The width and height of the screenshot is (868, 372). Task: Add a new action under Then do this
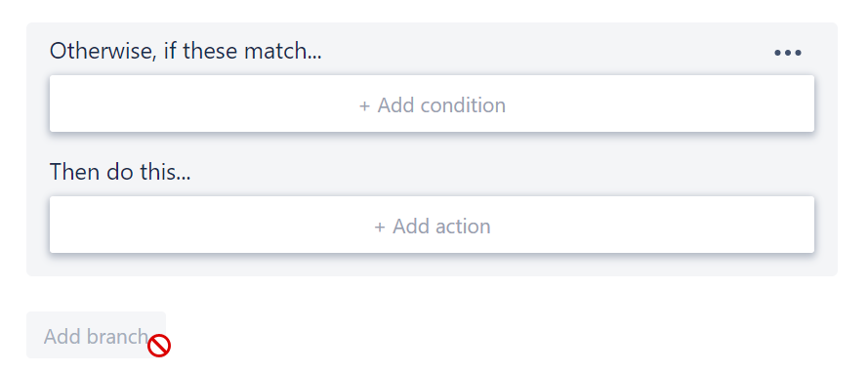pyautogui.click(x=432, y=225)
